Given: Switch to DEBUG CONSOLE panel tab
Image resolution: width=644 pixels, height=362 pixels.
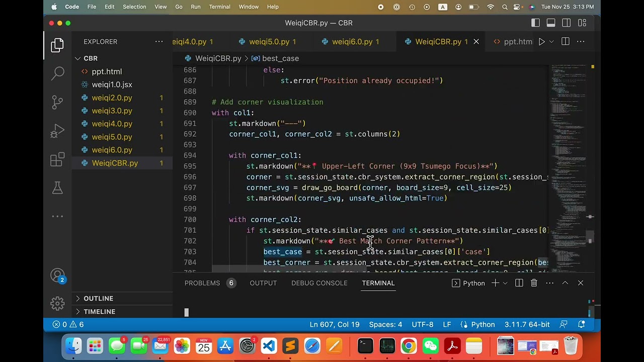Looking at the screenshot, I should [x=319, y=283].
